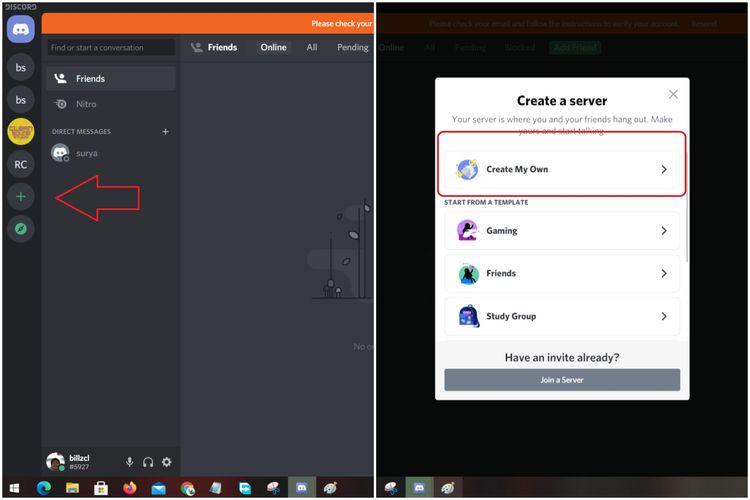Click Discord taskbar icon in left screenshot
The height and width of the screenshot is (500, 750).
[302, 488]
